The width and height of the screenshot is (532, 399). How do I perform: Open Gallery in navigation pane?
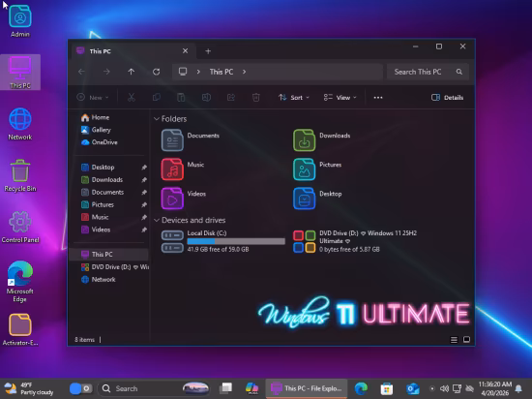coord(96,130)
